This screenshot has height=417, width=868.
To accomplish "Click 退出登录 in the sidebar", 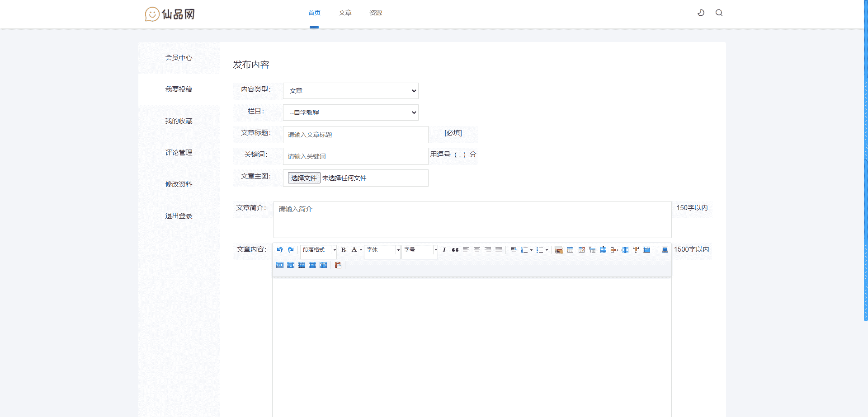I will pyautogui.click(x=179, y=216).
